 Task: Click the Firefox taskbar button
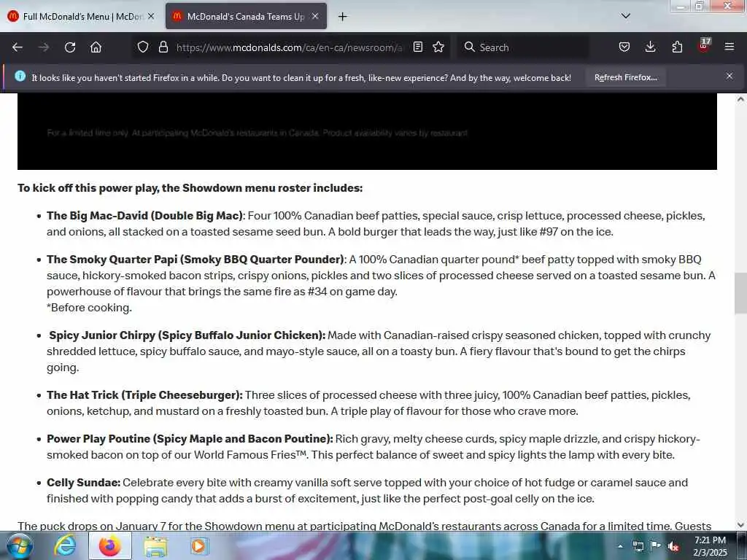(x=109, y=546)
